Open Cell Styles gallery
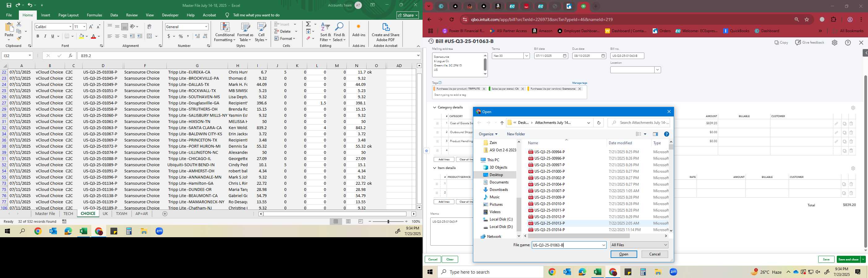The image size is (868, 278). pyautogui.click(x=261, y=32)
